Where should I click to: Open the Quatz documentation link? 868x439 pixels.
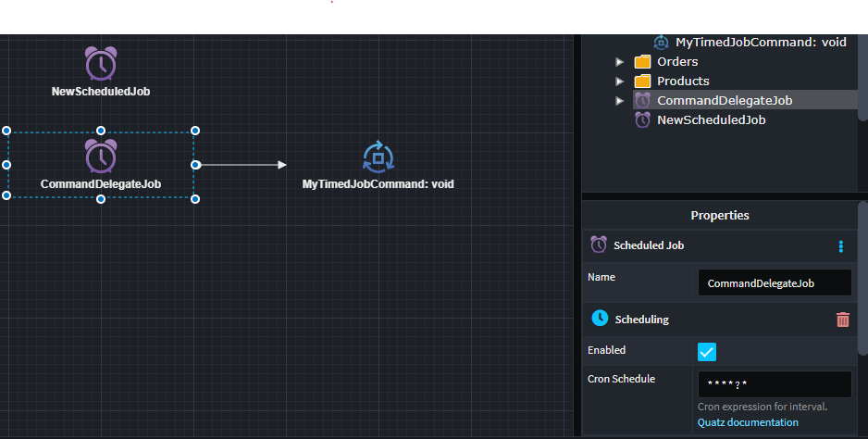click(748, 422)
